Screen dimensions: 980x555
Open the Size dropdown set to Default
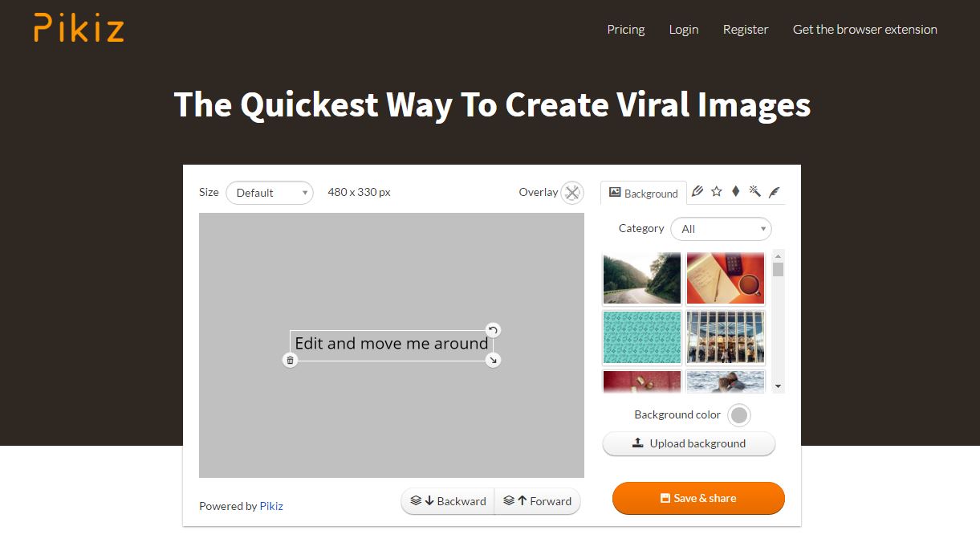[x=270, y=193]
